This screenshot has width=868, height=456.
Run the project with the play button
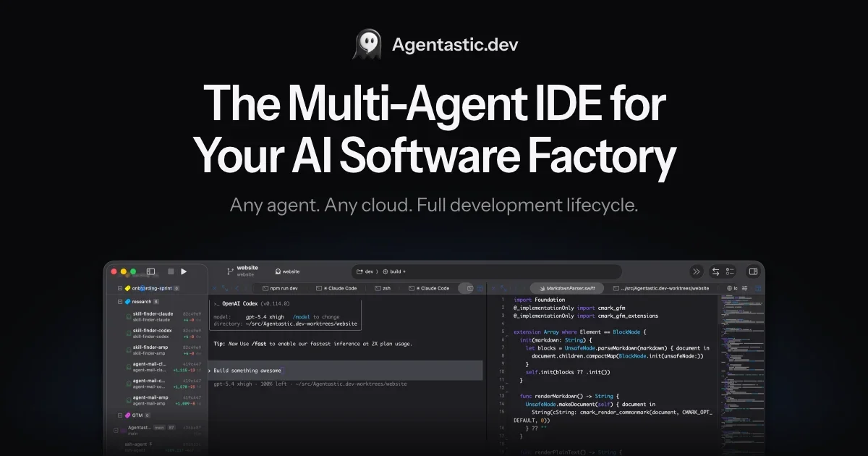point(184,271)
